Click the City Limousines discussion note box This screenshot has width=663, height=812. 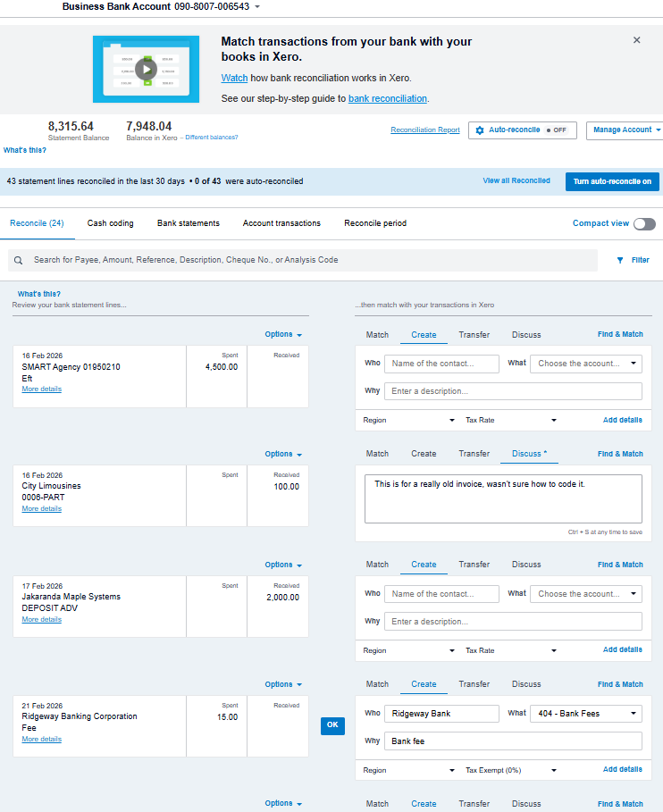coord(503,498)
